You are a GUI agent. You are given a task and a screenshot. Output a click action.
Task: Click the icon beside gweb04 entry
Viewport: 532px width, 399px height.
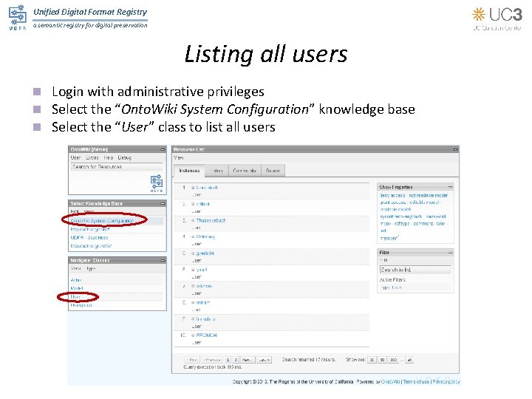click(193, 253)
